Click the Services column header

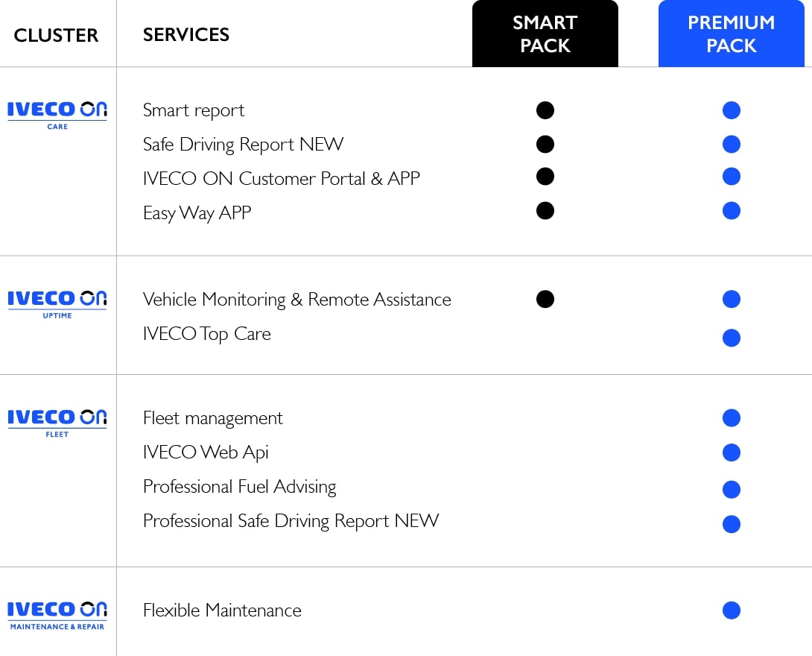click(186, 34)
